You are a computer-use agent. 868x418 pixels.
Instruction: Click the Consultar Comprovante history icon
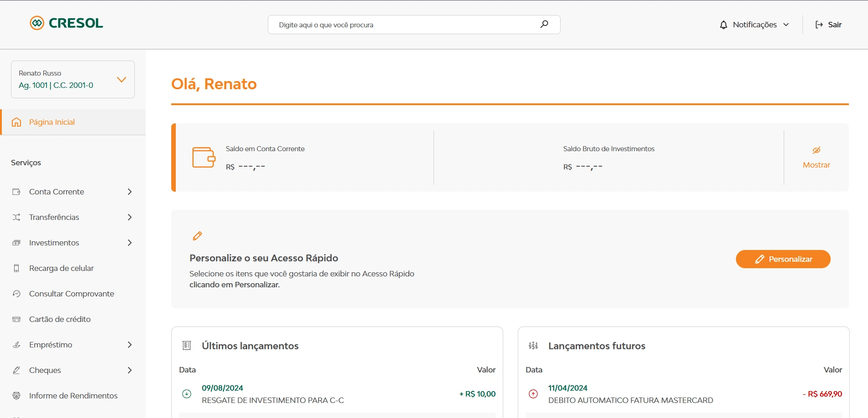(16, 294)
